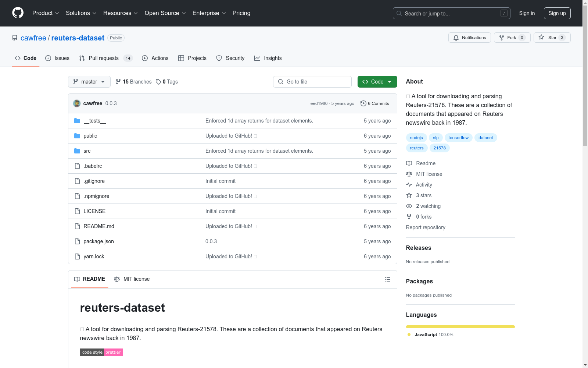Open the public folder
Image resolution: width=588 pixels, height=368 pixels.
pos(90,136)
